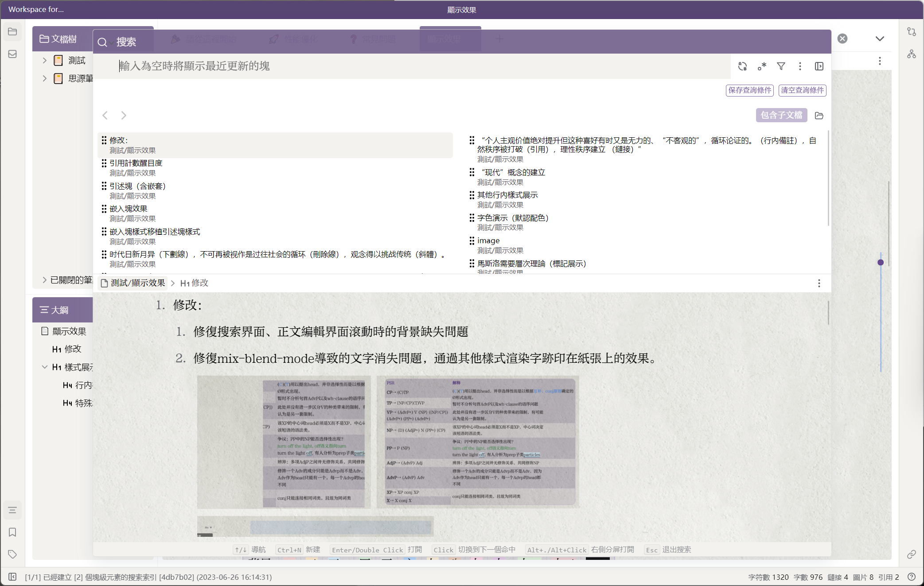Expand the 測試 notebook tree
The width and height of the screenshot is (924, 586).
click(44, 60)
